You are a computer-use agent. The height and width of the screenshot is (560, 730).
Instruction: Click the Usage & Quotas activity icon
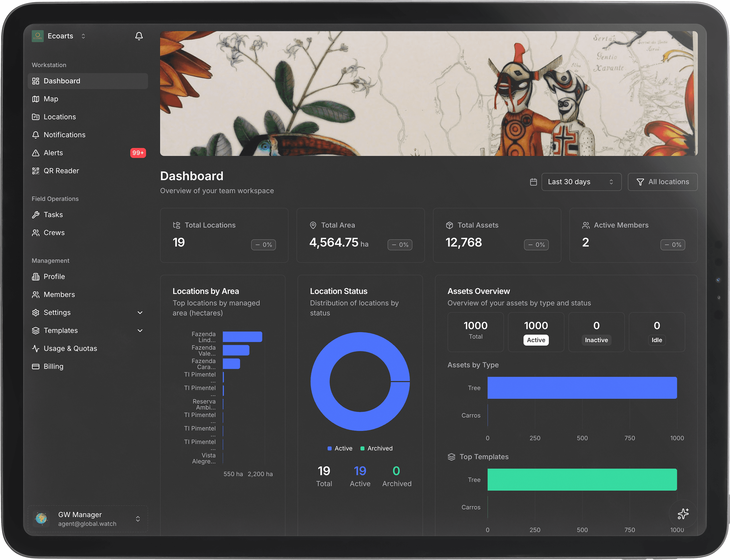[36, 349]
